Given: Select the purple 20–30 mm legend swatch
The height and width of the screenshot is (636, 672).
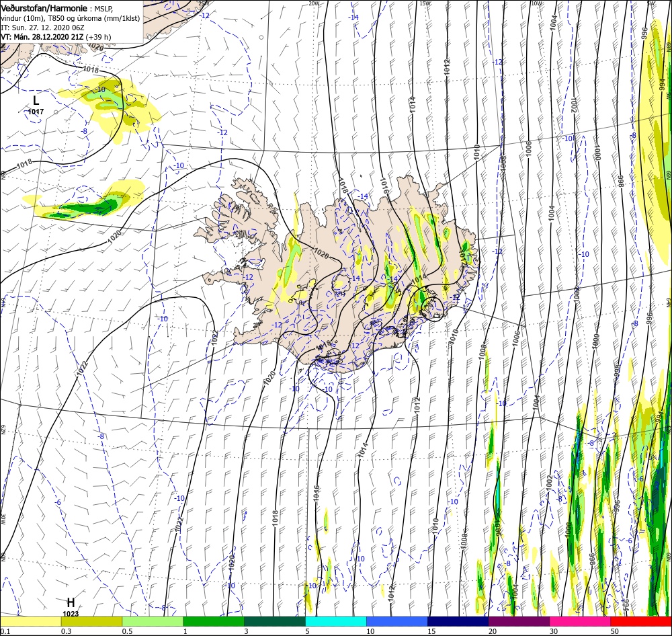Looking at the screenshot, I should 519,621.
